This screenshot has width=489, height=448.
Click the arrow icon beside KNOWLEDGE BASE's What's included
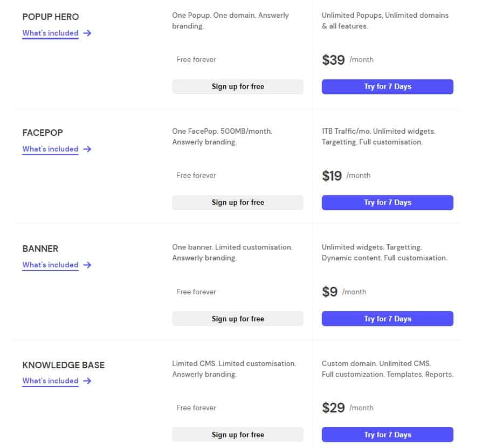87,381
